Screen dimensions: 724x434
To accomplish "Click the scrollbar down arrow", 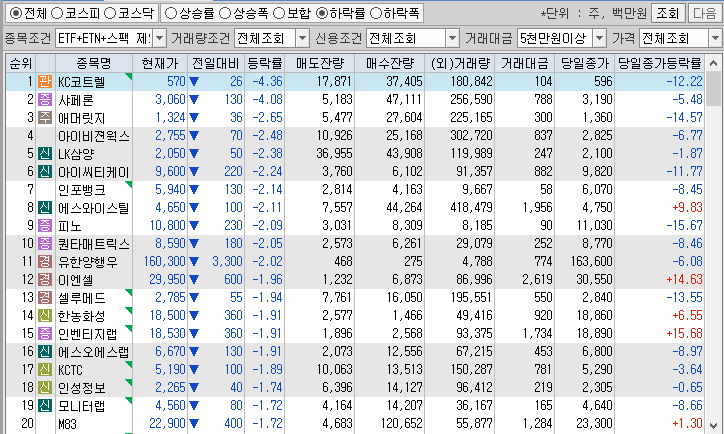I will (713, 426).
